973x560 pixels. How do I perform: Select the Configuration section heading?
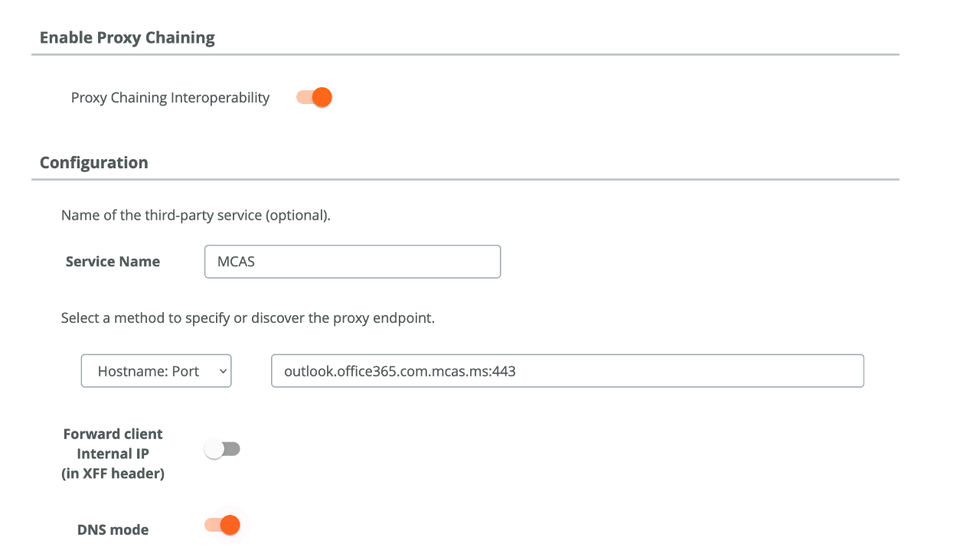pos(93,162)
